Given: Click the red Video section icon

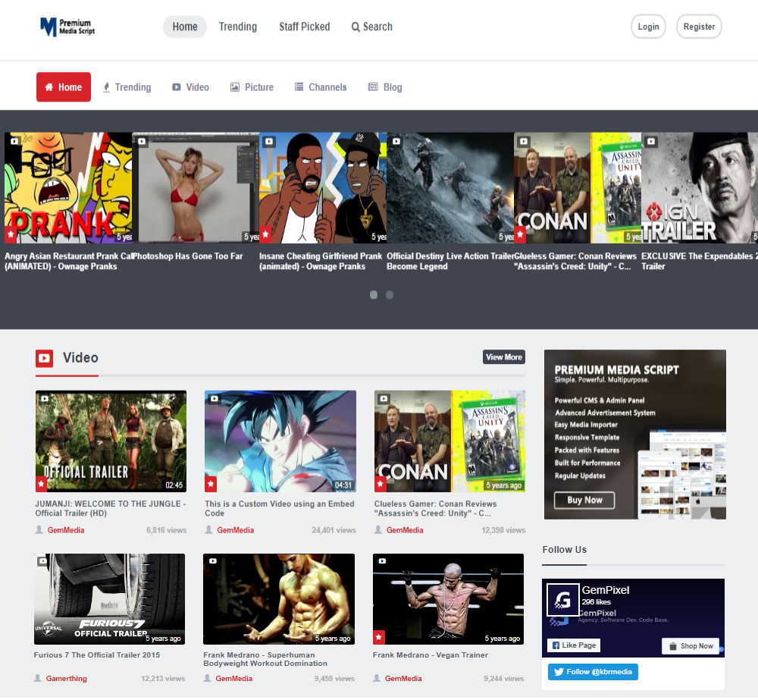Looking at the screenshot, I should coord(45,358).
